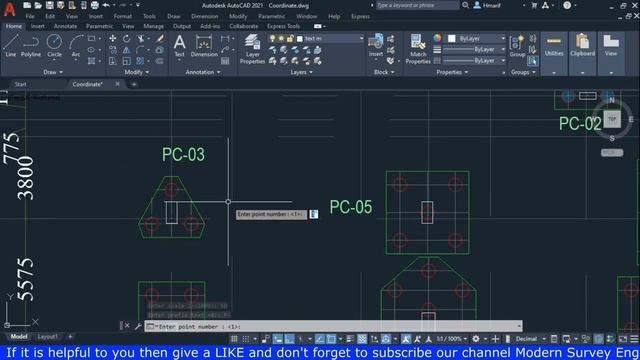The width and height of the screenshot is (640, 360).
Task: Switch to the Annotate ribbon tab
Action: 65,26
